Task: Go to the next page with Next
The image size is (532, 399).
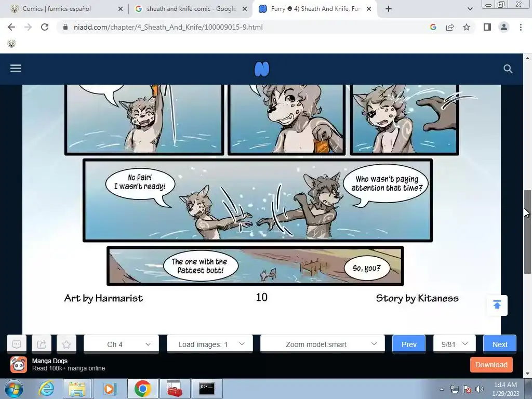Action: point(500,344)
